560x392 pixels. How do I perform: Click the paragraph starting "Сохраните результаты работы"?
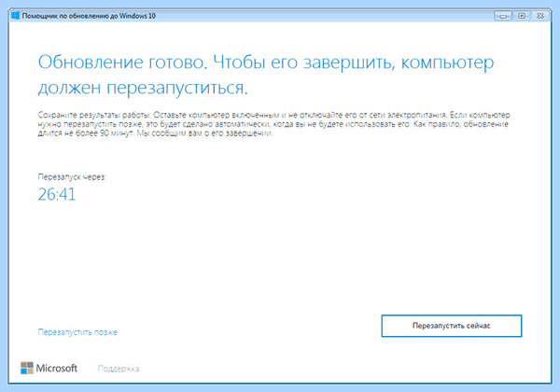tap(273, 124)
